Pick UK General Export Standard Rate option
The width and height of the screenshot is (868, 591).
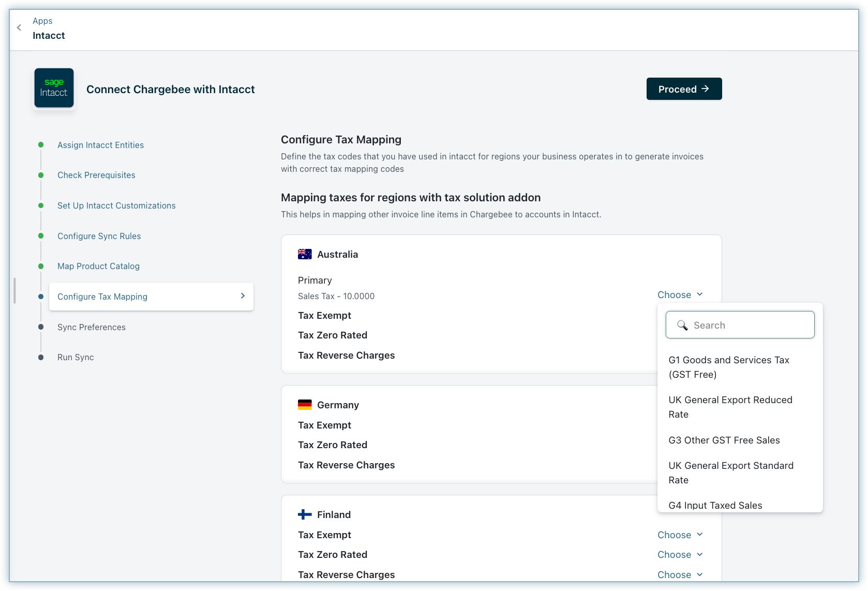(x=730, y=472)
